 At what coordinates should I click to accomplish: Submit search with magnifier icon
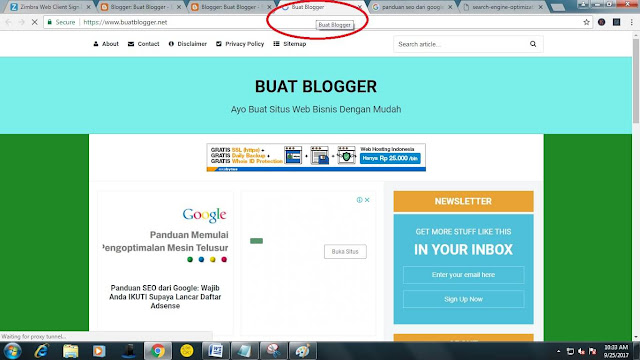tap(533, 44)
